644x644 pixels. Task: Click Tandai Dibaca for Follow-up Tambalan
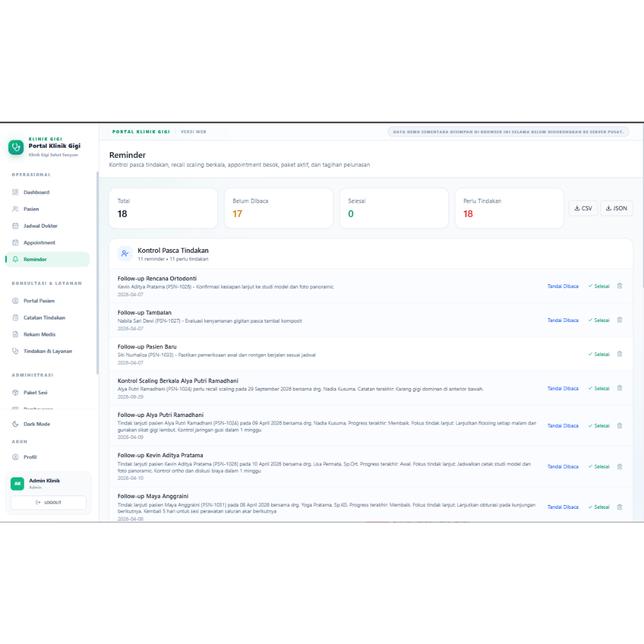tap(563, 320)
